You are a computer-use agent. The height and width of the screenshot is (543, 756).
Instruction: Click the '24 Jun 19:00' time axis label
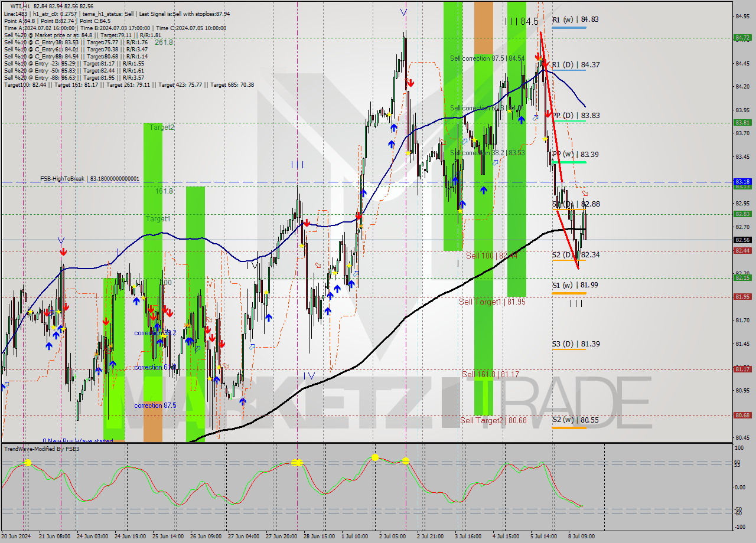click(131, 537)
